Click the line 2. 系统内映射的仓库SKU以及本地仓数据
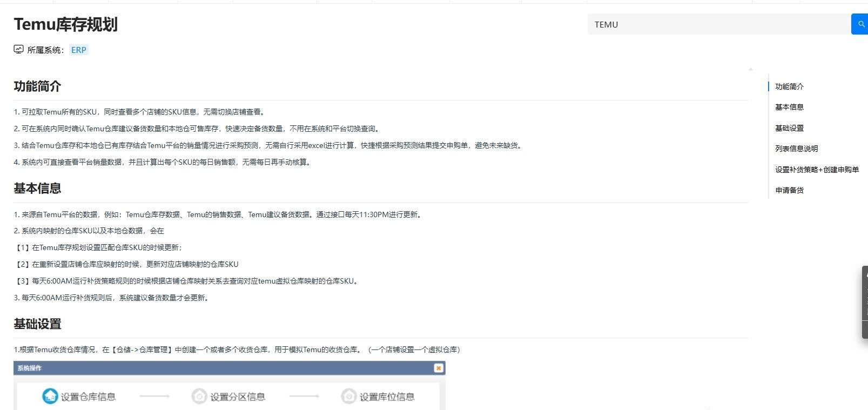Image resolution: width=868 pixels, height=410 pixels. (x=89, y=231)
